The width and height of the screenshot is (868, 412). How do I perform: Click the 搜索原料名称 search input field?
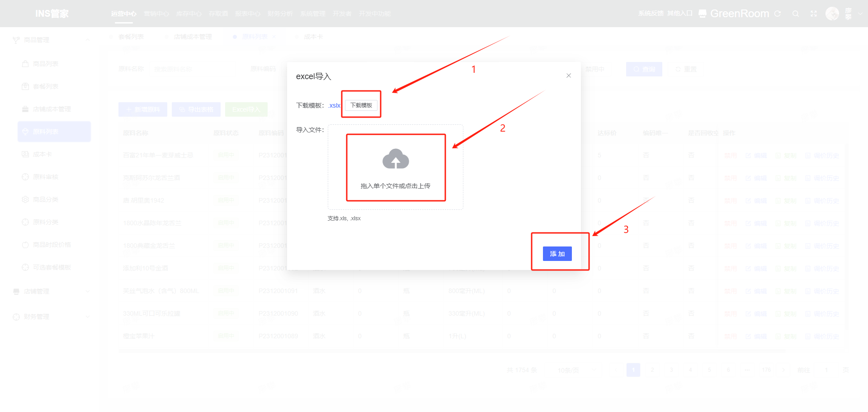pos(193,69)
